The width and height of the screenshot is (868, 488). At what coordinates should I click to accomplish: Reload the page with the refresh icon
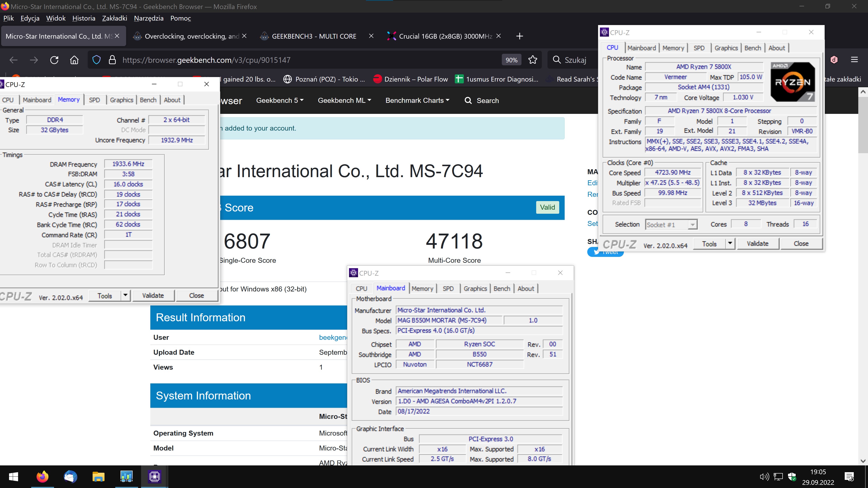pyautogui.click(x=54, y=60)
